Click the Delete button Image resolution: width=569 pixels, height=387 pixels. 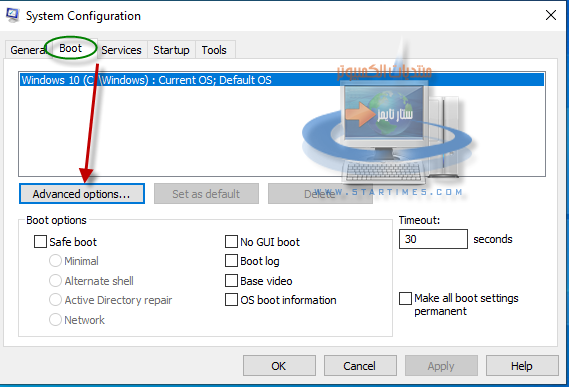[320, 194]
